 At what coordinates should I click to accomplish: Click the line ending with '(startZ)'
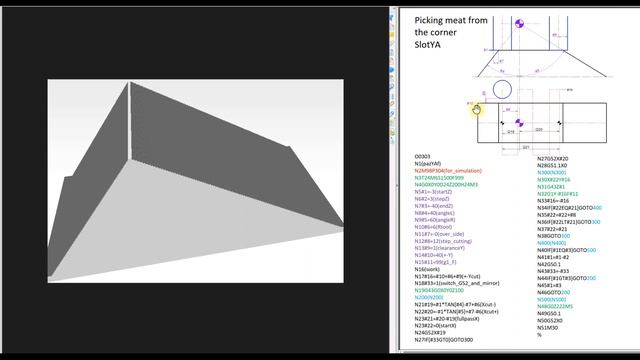[433, 192]
